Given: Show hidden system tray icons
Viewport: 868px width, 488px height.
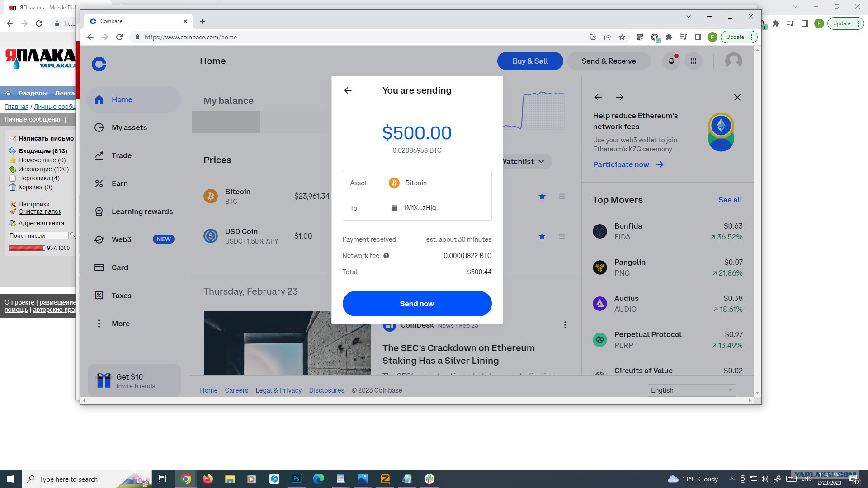Looking at the screenshot, I should click(731, 479).
